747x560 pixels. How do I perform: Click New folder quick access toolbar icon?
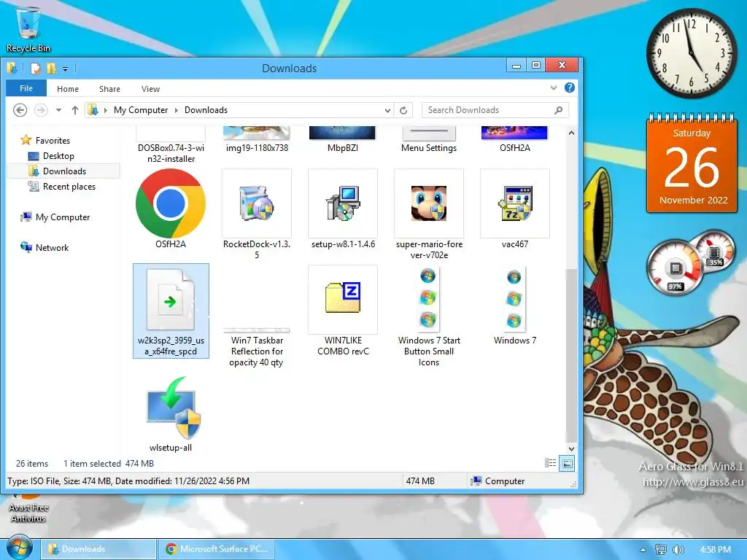pyautogui.click(x=51, y=69)
